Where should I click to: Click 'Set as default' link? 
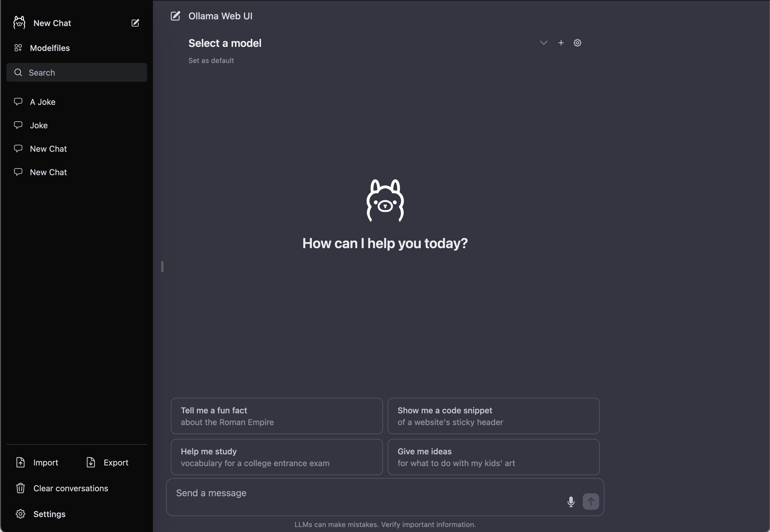(211, 60)
